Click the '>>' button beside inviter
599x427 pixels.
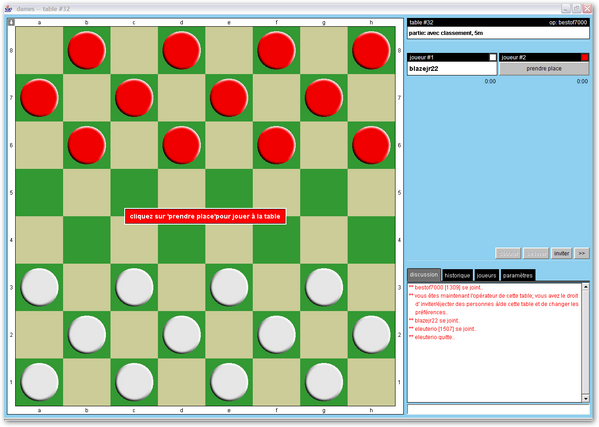point(581,253)
